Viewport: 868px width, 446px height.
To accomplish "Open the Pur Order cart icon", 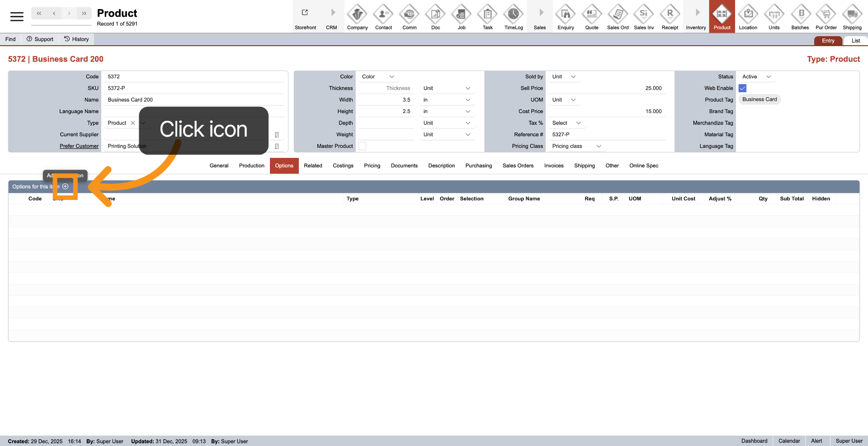I will point(826,14).
